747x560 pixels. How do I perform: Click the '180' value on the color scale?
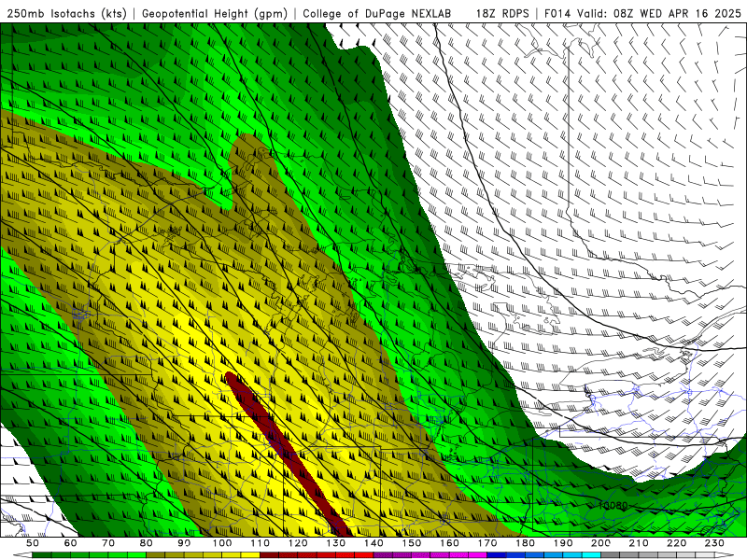[526, 543]
